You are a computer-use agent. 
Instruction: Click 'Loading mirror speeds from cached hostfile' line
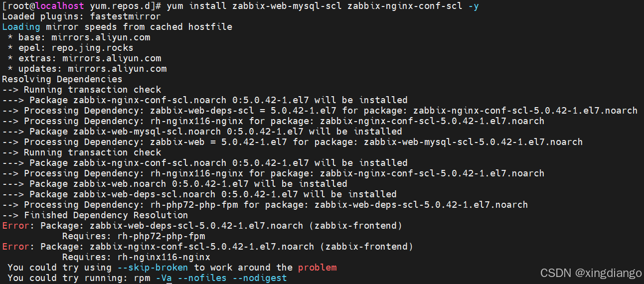(x=117, y=27)
